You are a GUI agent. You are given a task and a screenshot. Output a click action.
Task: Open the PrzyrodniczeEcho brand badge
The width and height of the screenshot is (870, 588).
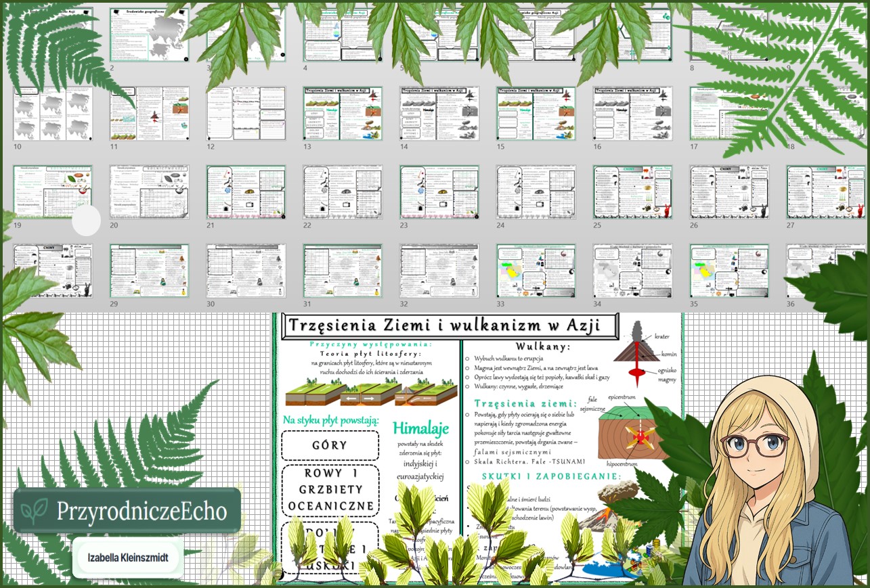(127, 511)
